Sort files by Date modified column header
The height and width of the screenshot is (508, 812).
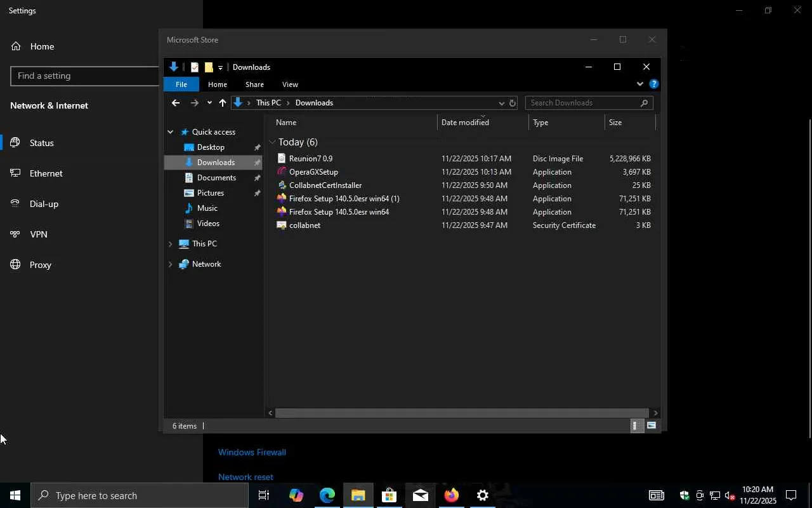point(465,123)
